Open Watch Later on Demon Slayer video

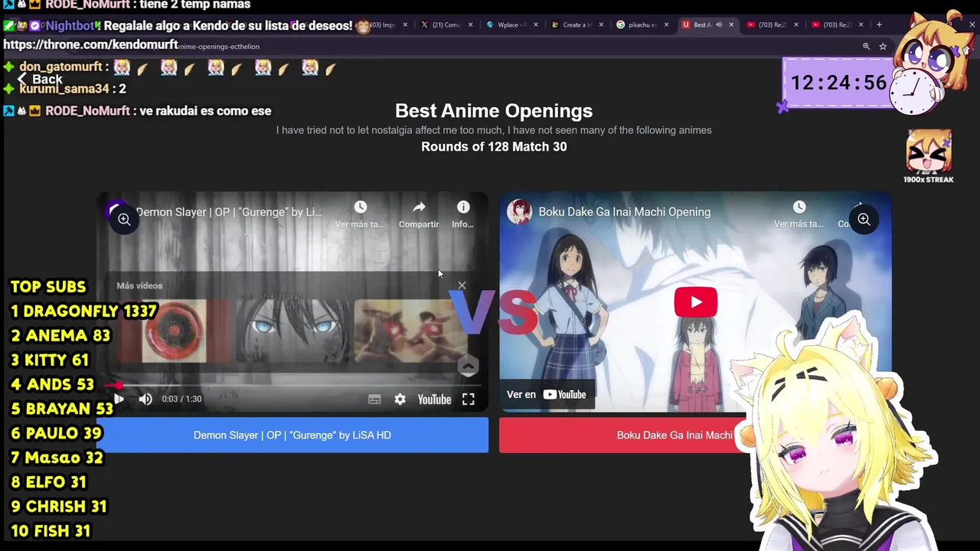coord(360,214)
